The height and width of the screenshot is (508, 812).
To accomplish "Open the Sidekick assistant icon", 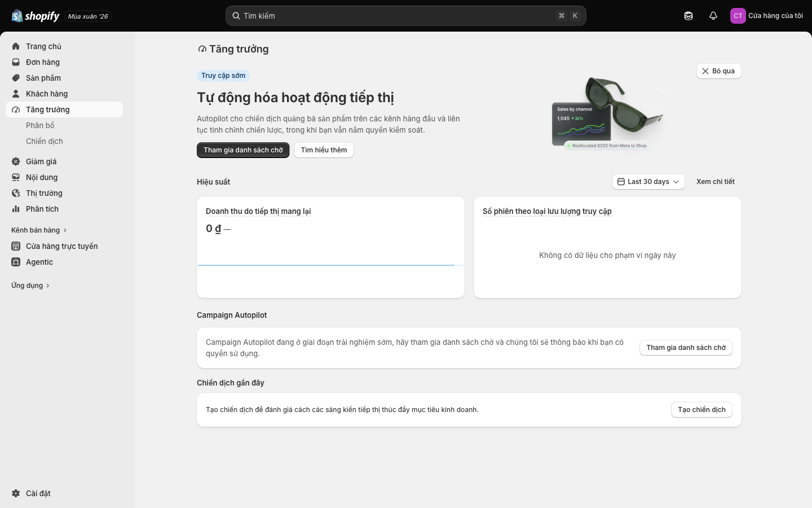I will pos(689,16).
